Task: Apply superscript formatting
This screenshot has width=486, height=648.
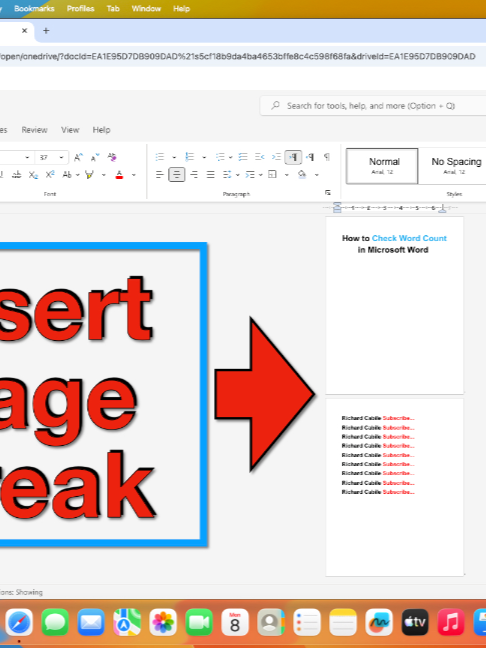Action: [50, 175]
